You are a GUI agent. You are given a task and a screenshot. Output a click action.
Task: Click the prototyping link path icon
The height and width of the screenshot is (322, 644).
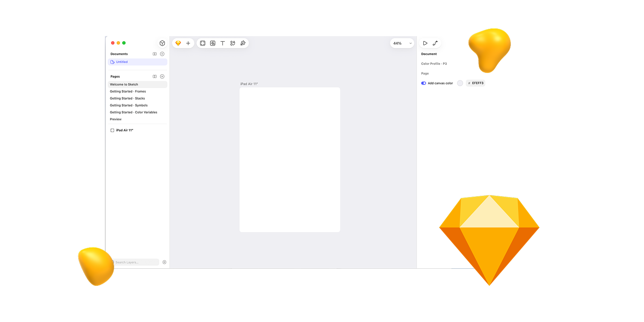pyautogui.click(x=435, y=43)
